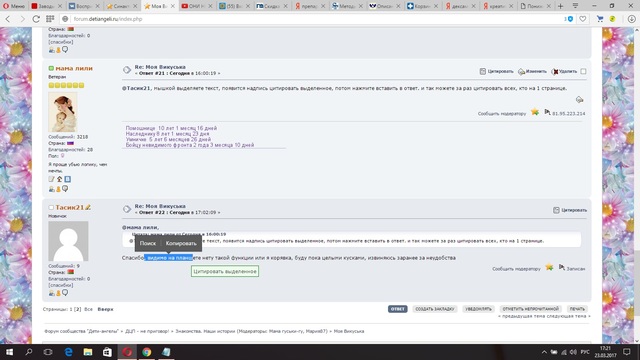Open Windows Start menu

[9, 352]
